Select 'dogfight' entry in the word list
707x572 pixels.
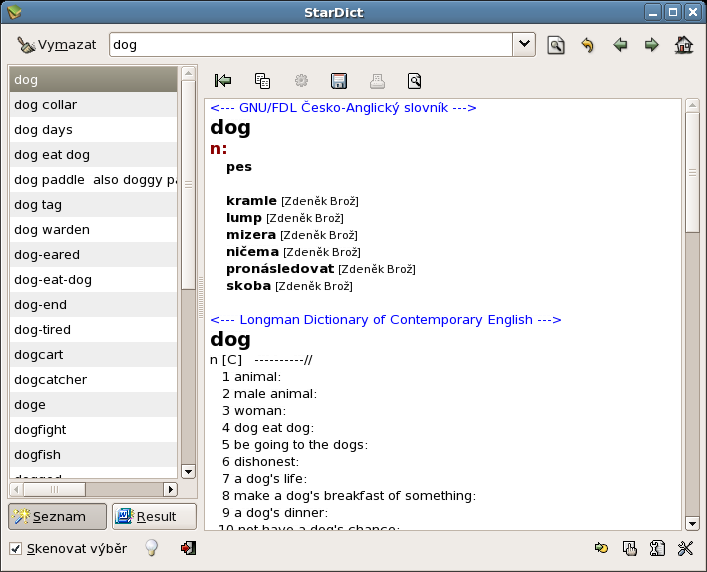(42, 430)
